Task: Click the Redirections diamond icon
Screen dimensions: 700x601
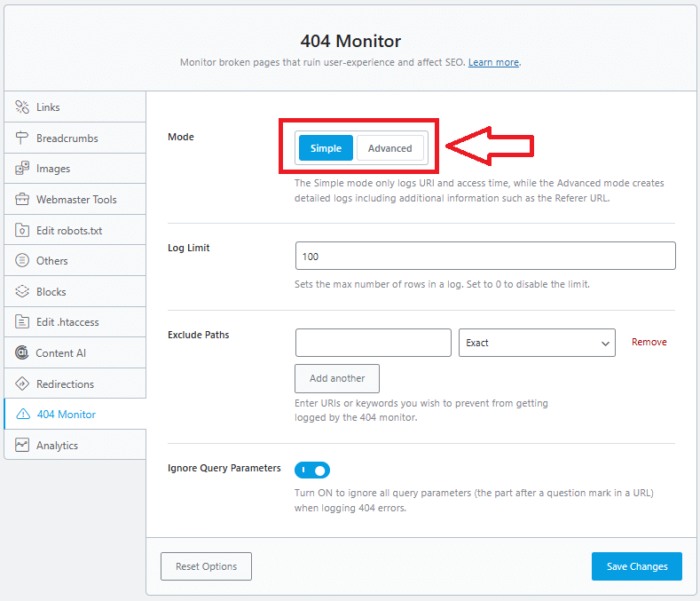Action: 22,384
